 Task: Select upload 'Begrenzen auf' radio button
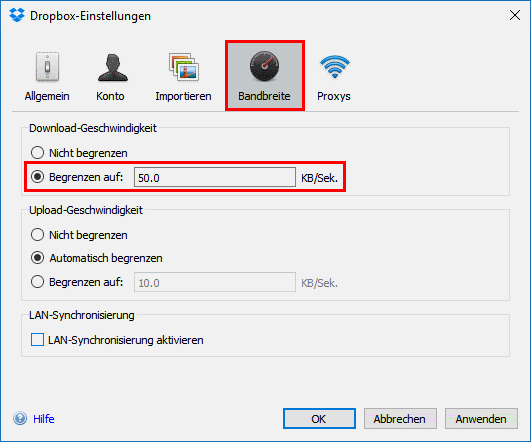tap(37, 282)
